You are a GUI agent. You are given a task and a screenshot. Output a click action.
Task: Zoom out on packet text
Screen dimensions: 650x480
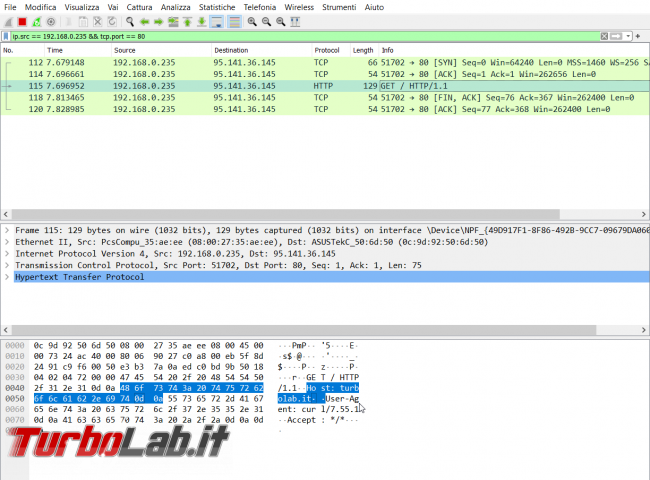(267, 22)
